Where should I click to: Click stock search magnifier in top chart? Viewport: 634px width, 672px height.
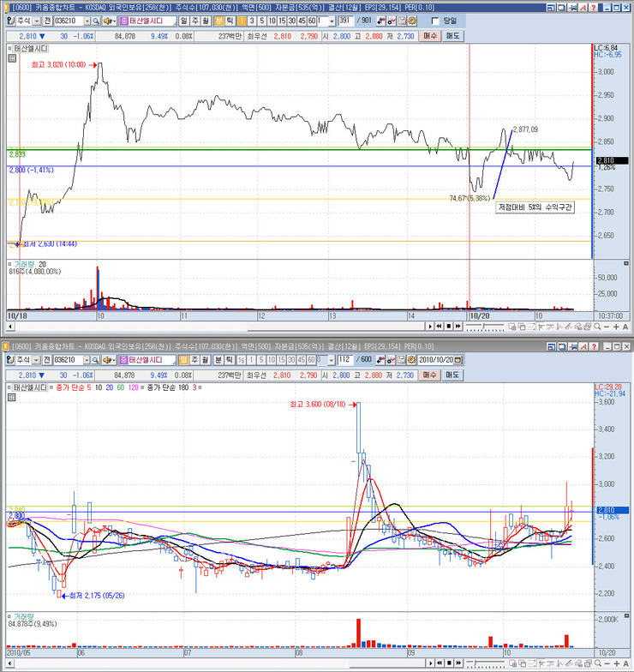click(96, 21)
